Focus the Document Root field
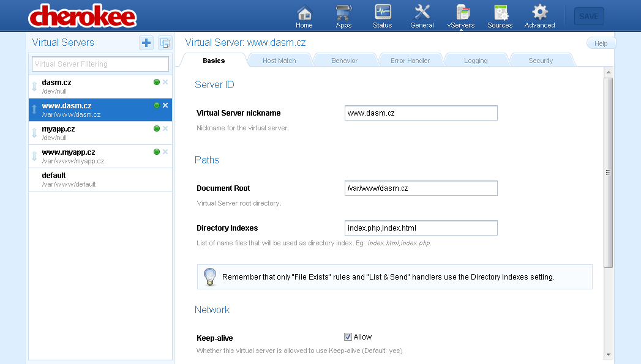This screenshot has width=641, height=364. [421, 188]
